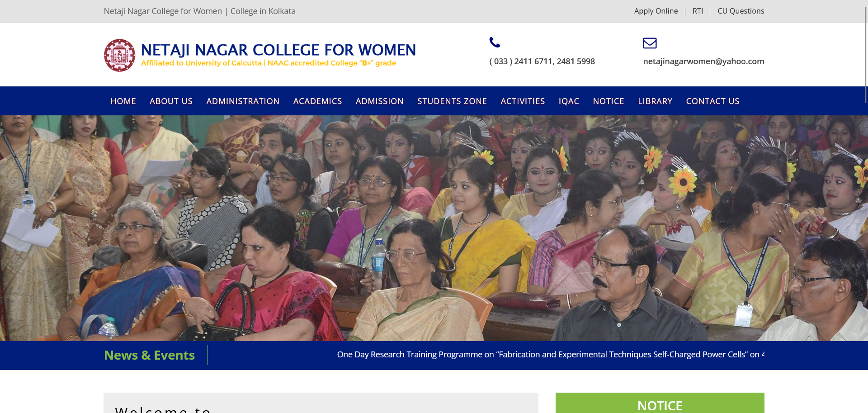Expand the Administration menu
The width and height of the screenshot is (868, 413).
click(x=243, y=101)
